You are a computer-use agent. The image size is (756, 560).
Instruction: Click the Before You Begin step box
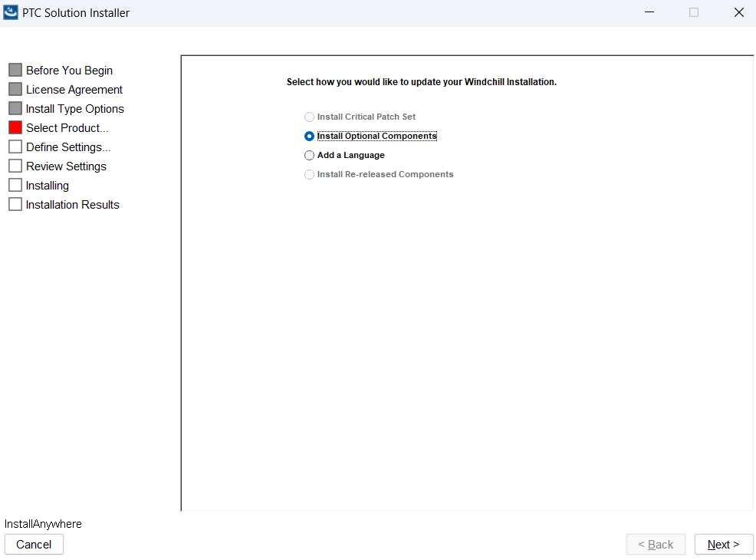pyautogui.click(x=15, y=70)
